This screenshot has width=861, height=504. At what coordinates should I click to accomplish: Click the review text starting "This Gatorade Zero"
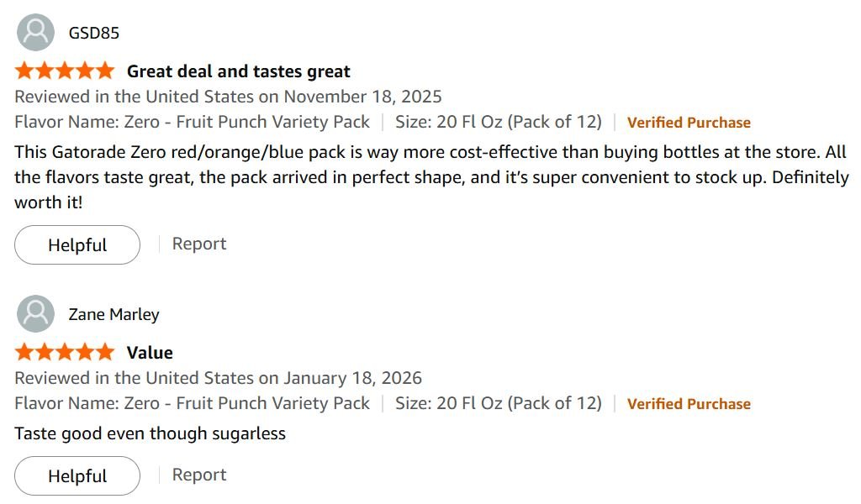(430, 177)
